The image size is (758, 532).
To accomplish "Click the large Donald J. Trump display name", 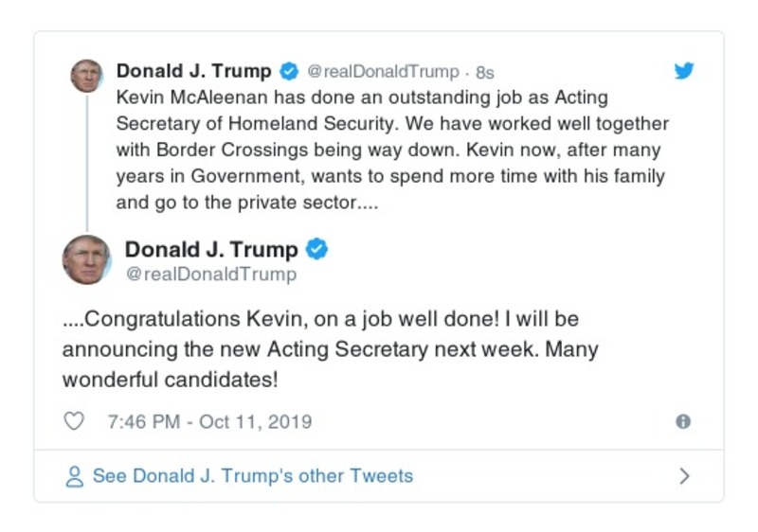I will (x=211, y=250).
